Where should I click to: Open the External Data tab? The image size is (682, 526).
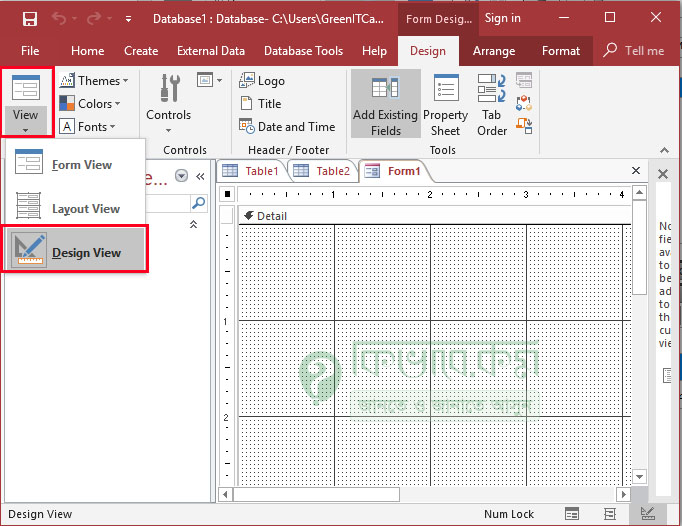[211, 51]
